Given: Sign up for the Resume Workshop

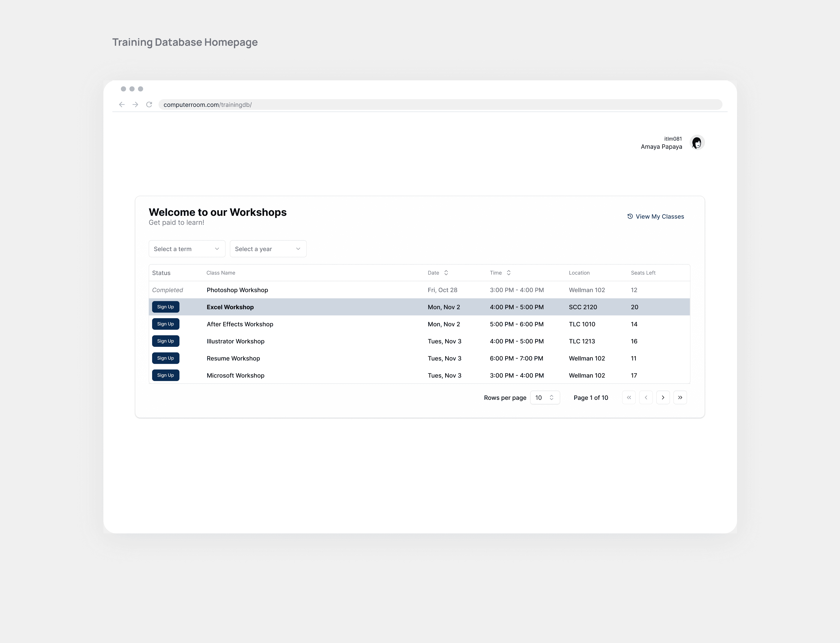Looking at the screenshot, I should (165, 358).
